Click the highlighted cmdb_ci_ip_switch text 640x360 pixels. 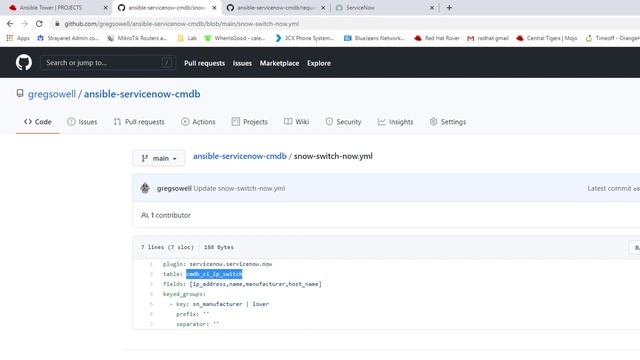coord(214,274)
